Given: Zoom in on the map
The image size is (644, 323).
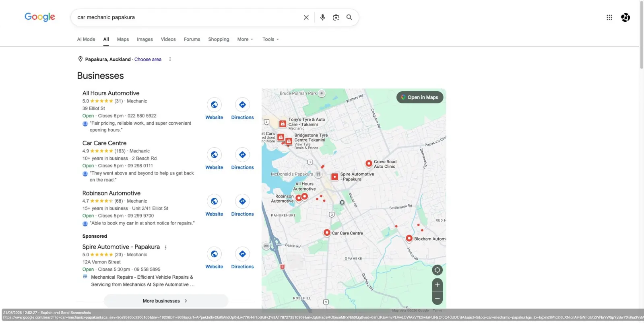Looking at the screenshot, I should tap(437, 285).
